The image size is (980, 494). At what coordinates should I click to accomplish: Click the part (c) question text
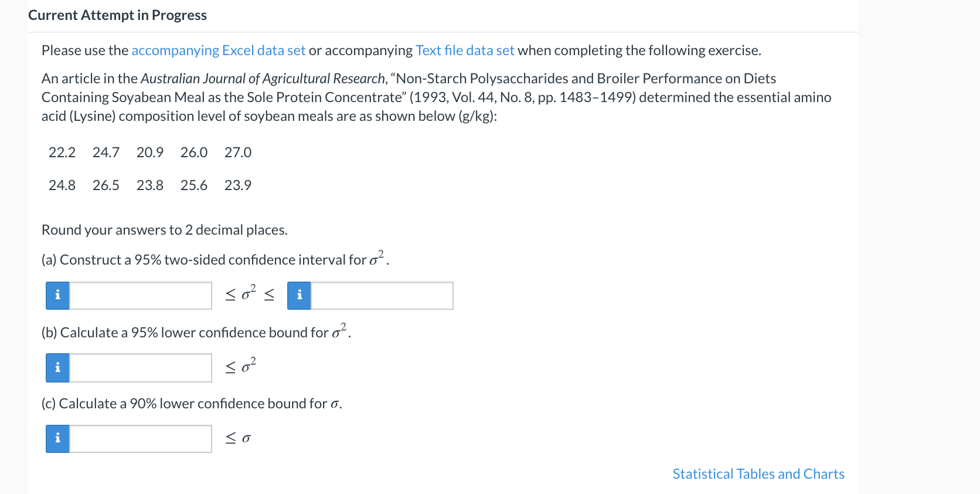pyautogui.click(x=192, y=404)
